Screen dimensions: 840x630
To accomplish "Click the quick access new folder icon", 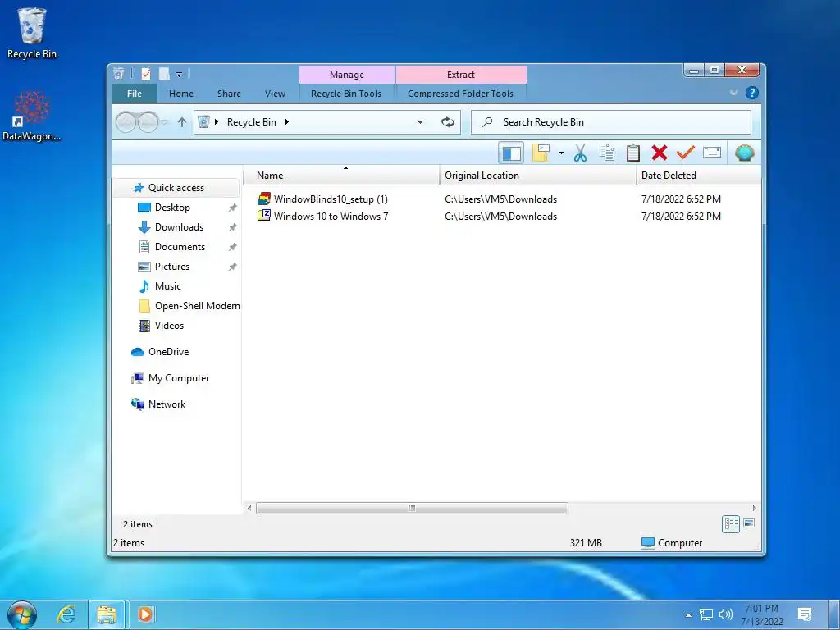I will pyautogui.click(x=164, y=74).
